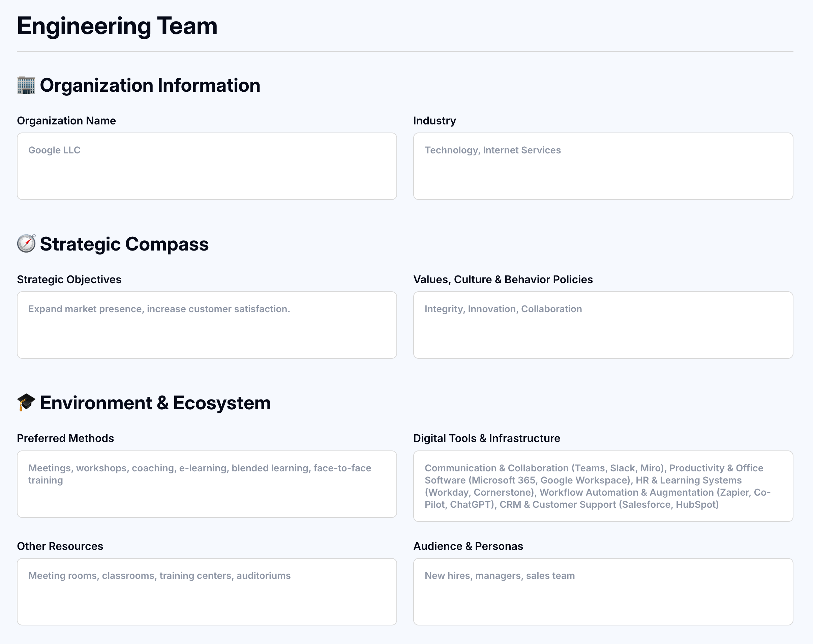The image size is (813, 644).
Task: Click the Industry field label
Action: [x=434, y=121]
